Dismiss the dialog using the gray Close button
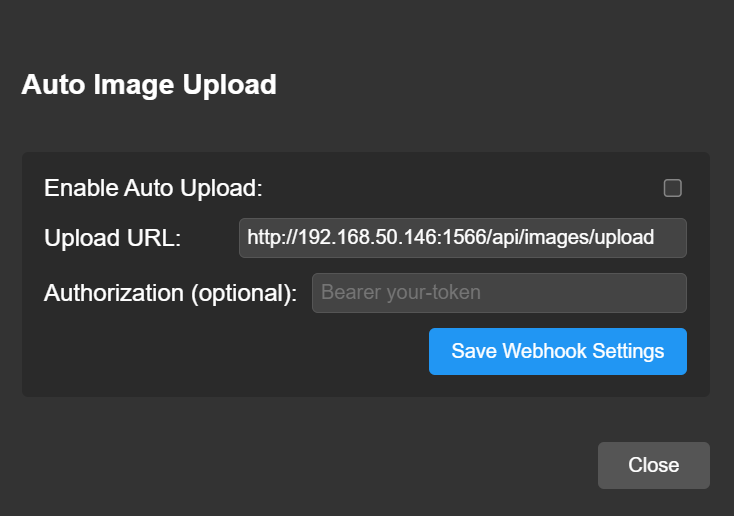 [x=653, y=465]
